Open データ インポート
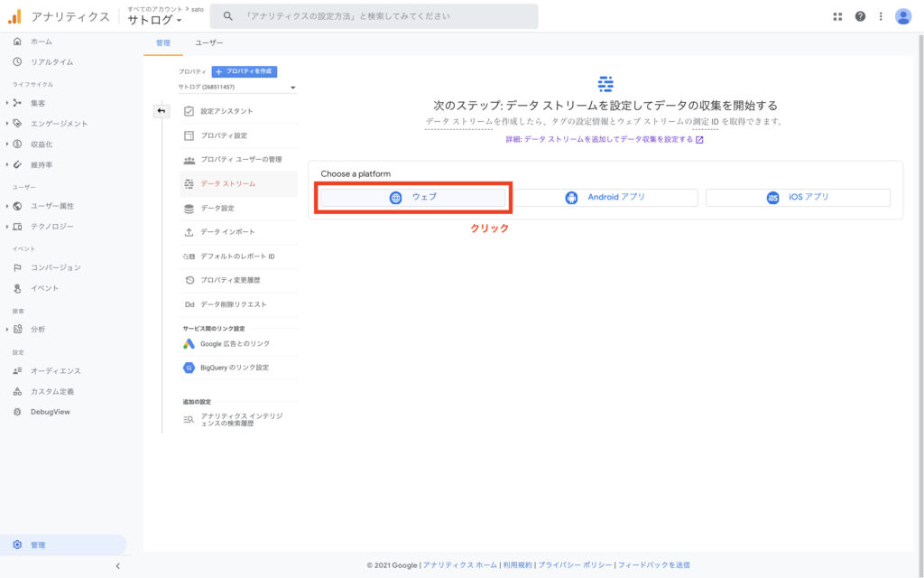Viewport: 924px width, 578px height. [x=238, y=232]
